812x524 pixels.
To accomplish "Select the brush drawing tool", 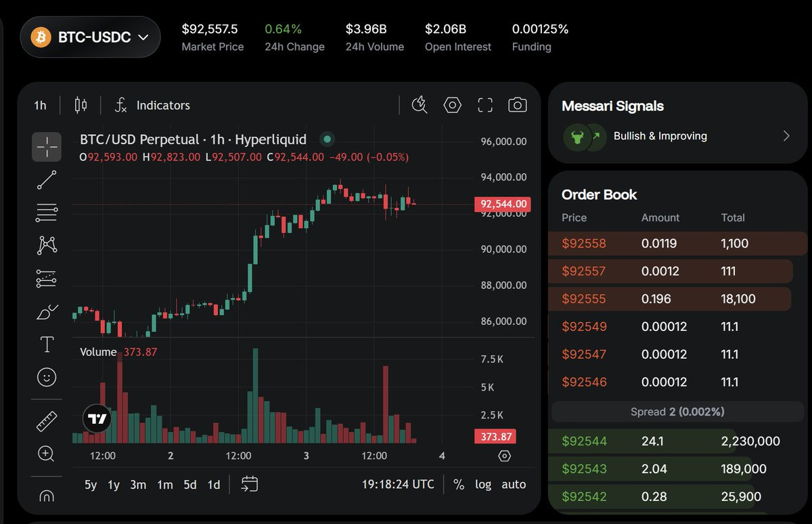I will pos(47,312).
